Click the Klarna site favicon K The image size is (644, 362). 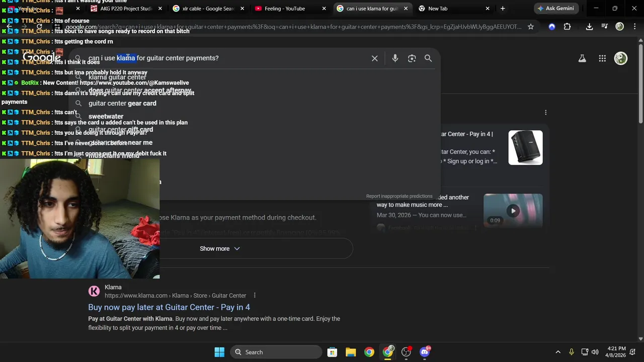coord(94,291)
